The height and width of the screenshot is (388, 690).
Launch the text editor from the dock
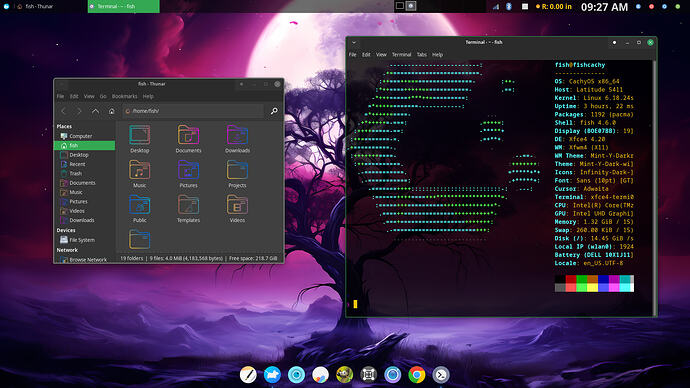(248, 375)
